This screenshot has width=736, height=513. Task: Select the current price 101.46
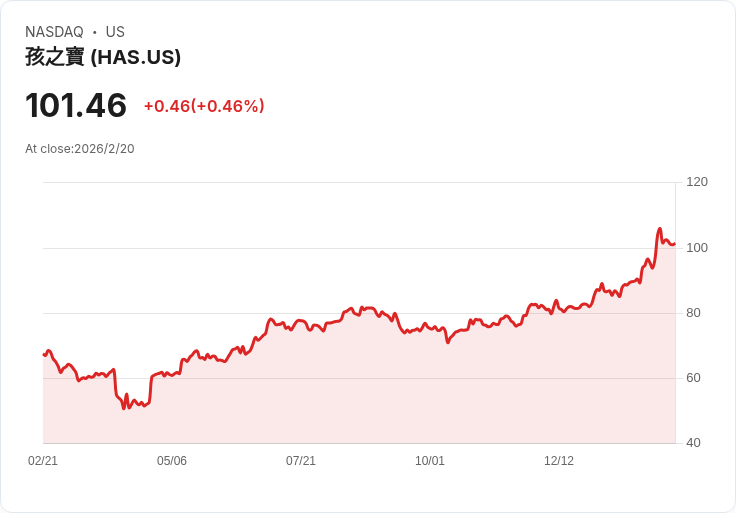click(x=76, y=105)
